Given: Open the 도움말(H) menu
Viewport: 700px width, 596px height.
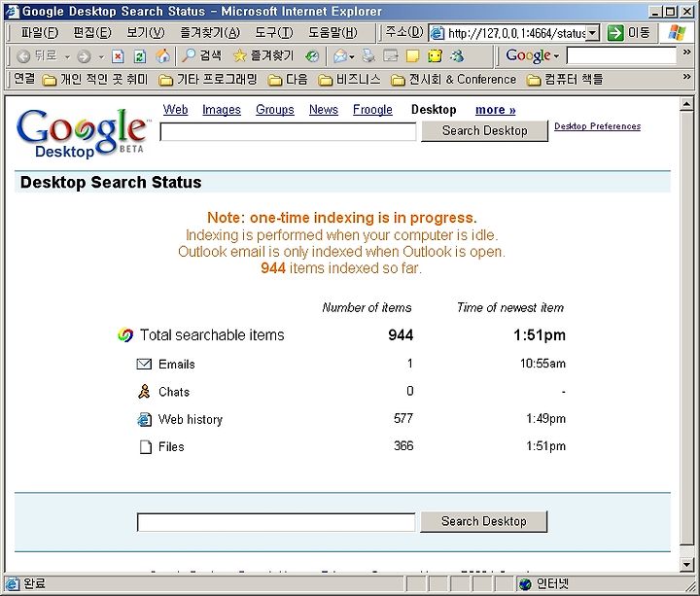Looking at the screenshot, I should click(x=333, y=33).
